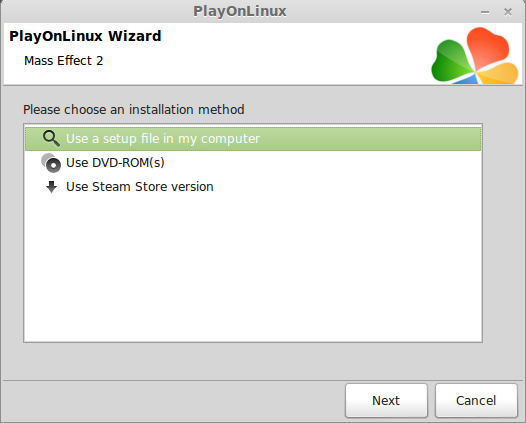526x423 pixels.
Task: Close the PlayOnLinux wizard window
Action: click(x=508, y=12)
